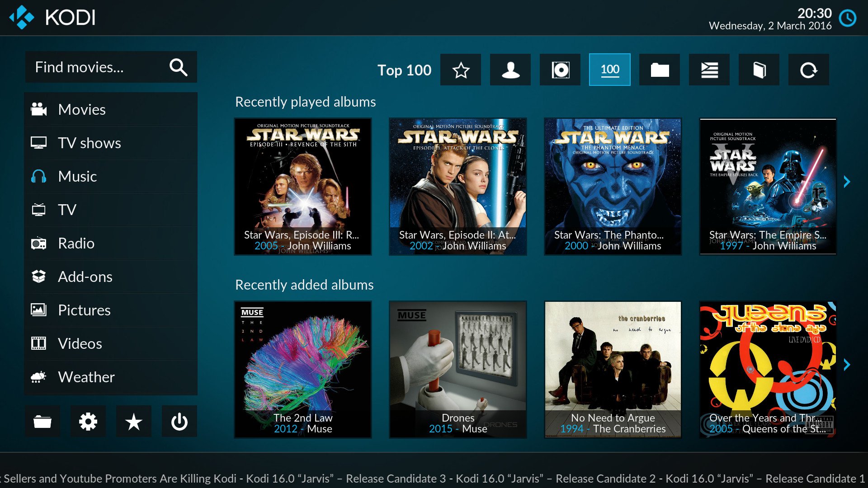This screenshot has width=868, height=488.
Task: Click the Top 100 music filter icon
Action: click(x=609, y=69)
